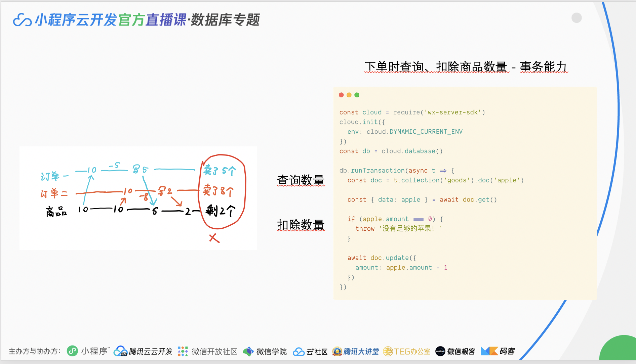636x364 pixels.
Task: Click the cloud.init({ code line
Action: [362, 122]
